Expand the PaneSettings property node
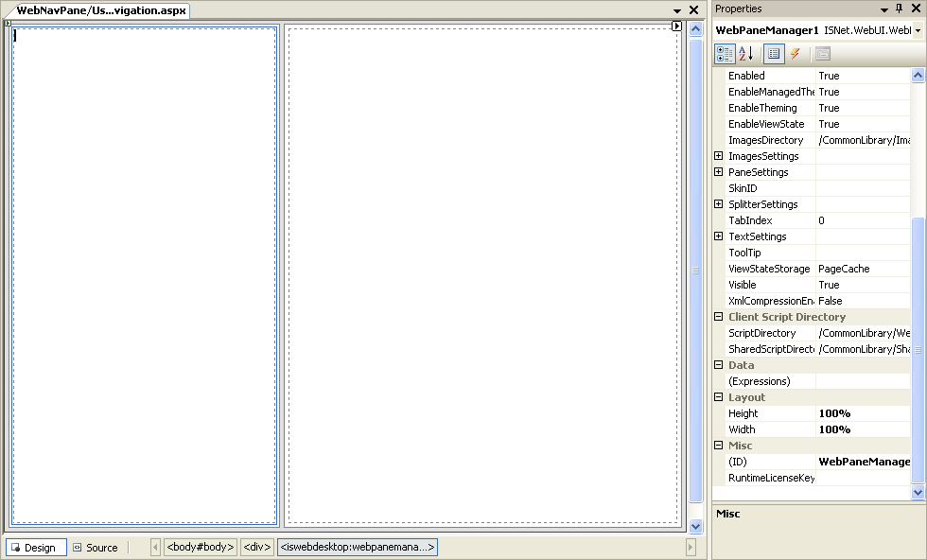 (719, 172)
